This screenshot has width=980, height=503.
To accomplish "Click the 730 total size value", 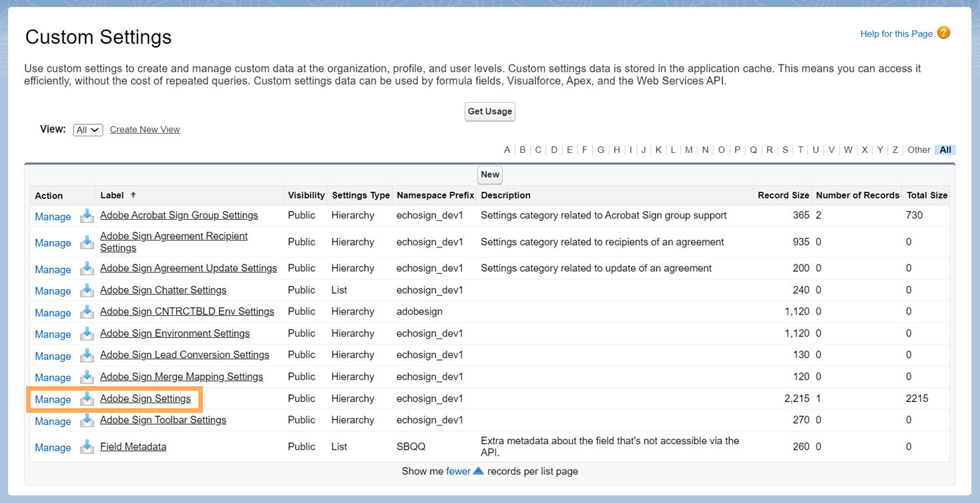I will 915,215.
